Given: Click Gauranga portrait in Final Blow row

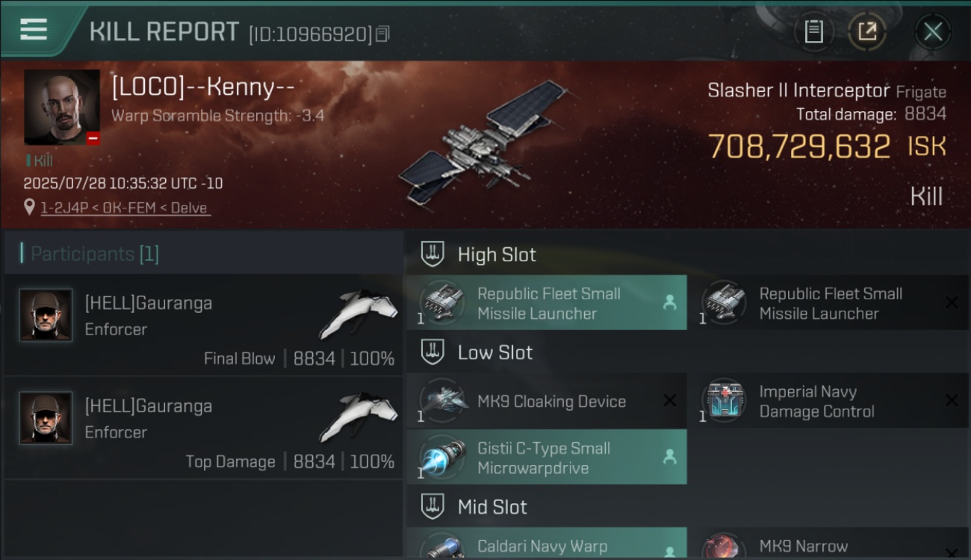Looking at the screenshot, I should [46, 315].
